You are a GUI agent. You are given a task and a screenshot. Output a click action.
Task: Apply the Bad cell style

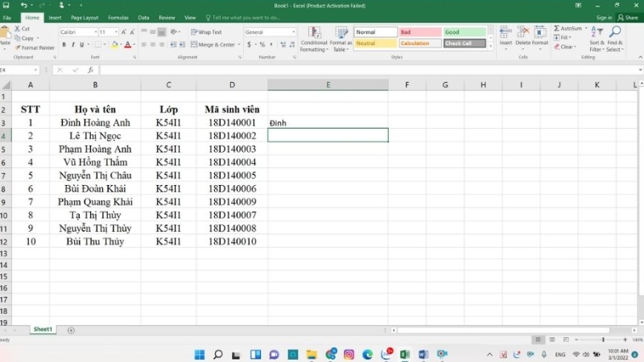(x=419, y=32)
